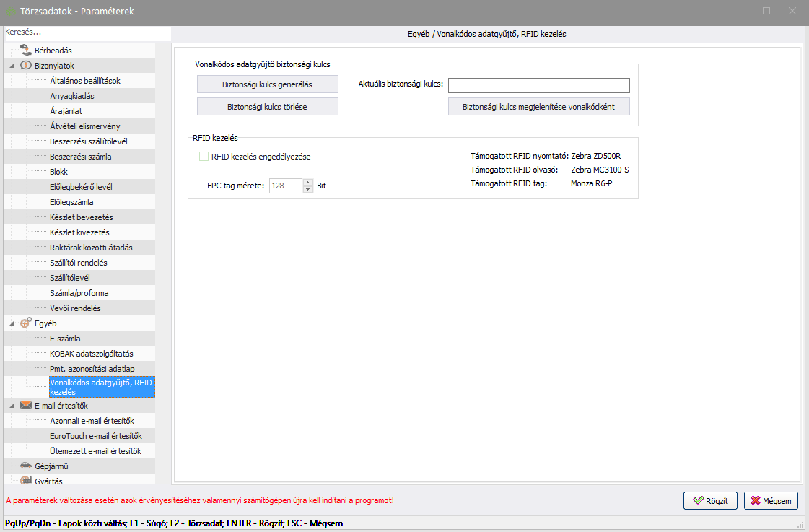Image resolution: width=809 pixels, height=532 pixels.
Task: Collapse the Egyéb tree section
Action: [x=12, y=323]
